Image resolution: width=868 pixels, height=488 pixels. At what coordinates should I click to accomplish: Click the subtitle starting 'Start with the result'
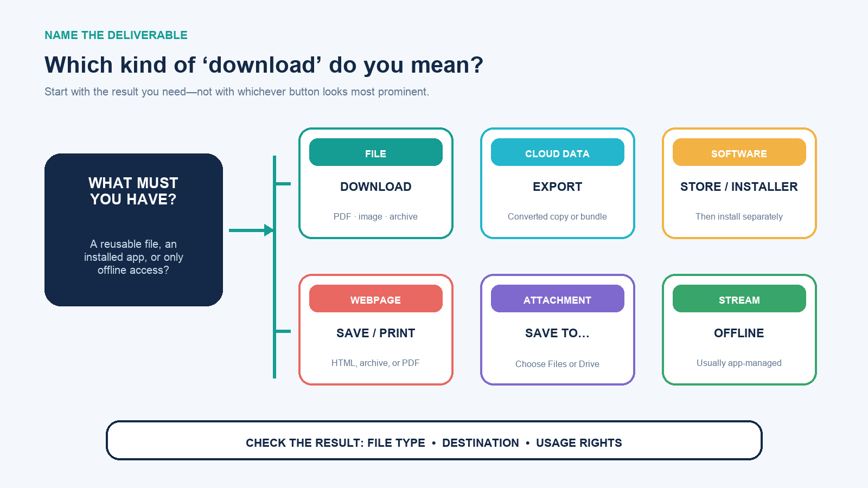coord(237,92)
